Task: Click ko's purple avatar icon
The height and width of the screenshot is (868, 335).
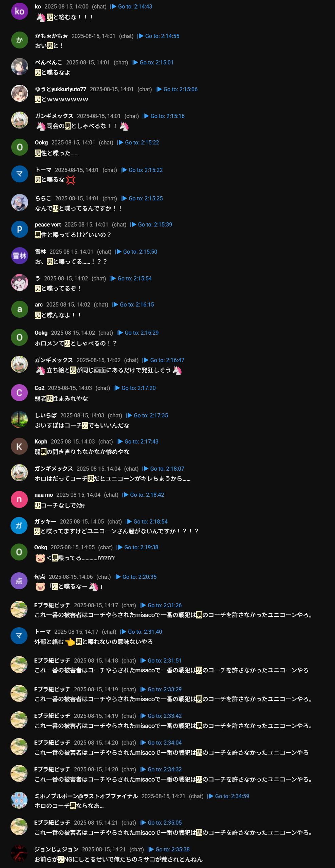Action: point(19,11)
